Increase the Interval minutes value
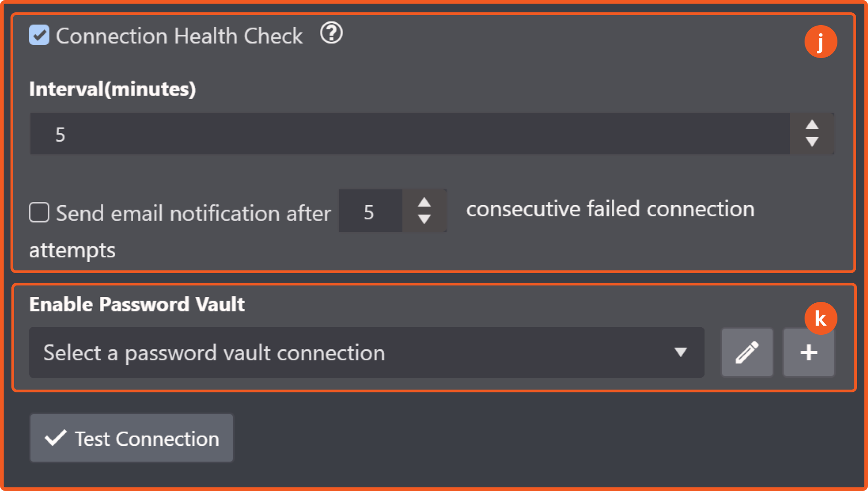 (x=812, y=125)
